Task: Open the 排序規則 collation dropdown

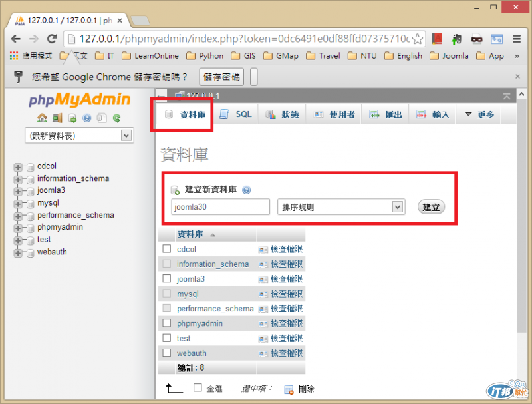Action: pos(341,207)
